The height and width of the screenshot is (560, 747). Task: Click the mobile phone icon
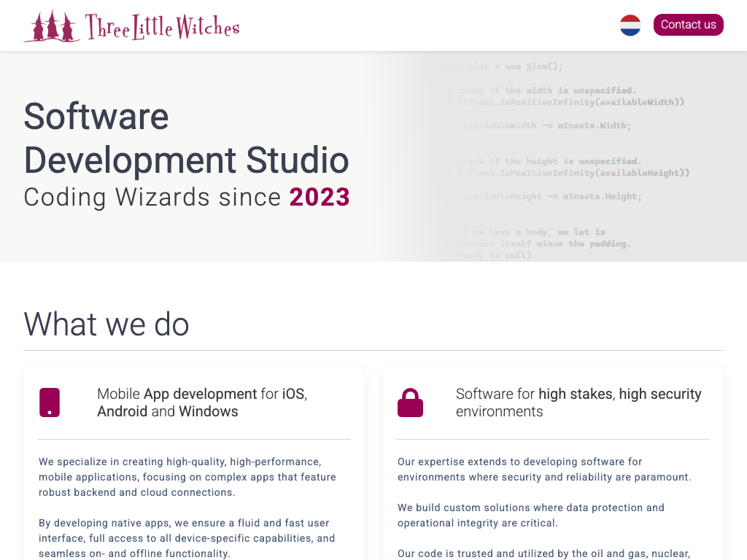click(50, 402)
